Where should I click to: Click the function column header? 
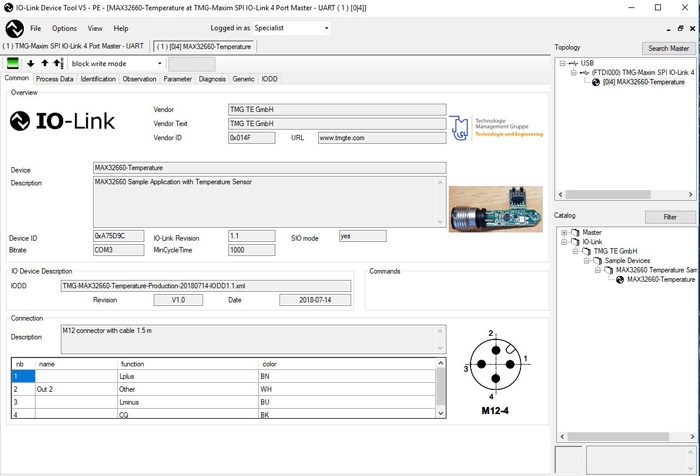click(x=188, y=364)
